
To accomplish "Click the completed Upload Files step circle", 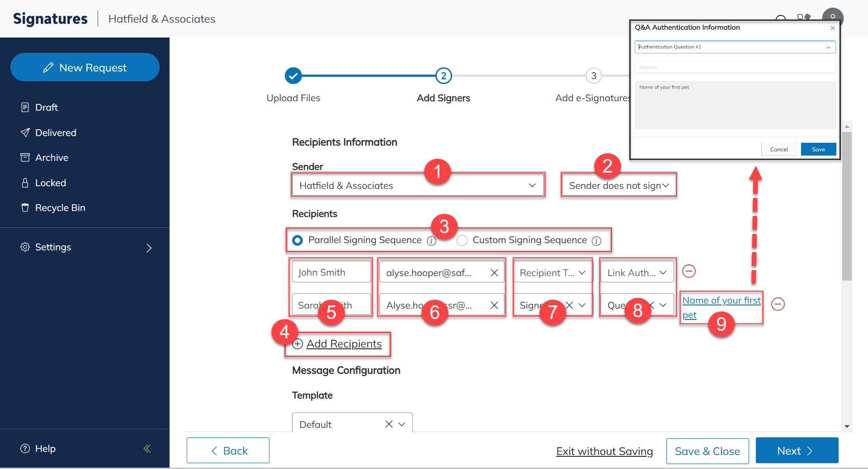I will tap(293, 76).
